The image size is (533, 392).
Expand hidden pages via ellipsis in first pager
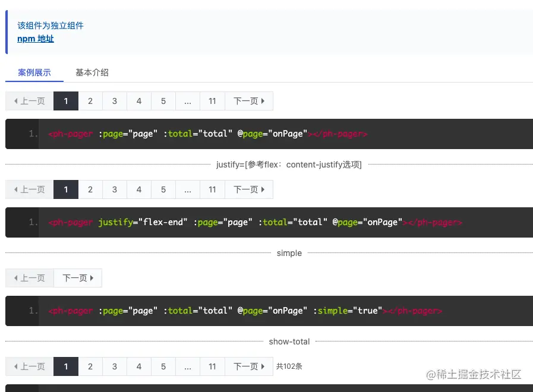coord(187,101)
